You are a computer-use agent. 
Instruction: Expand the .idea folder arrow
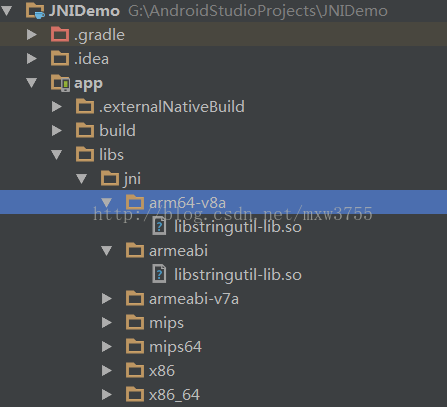pos(32,59)
